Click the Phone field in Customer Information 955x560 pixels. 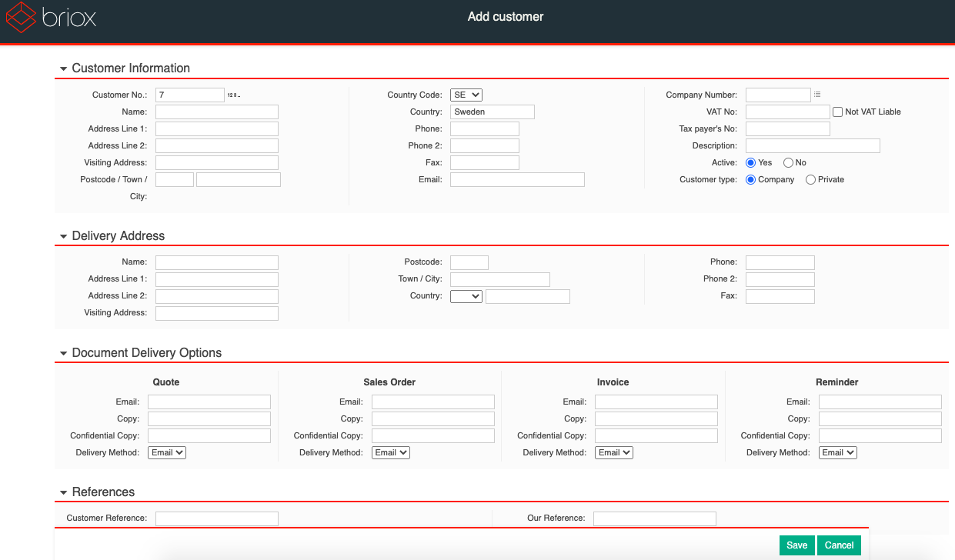485,128
